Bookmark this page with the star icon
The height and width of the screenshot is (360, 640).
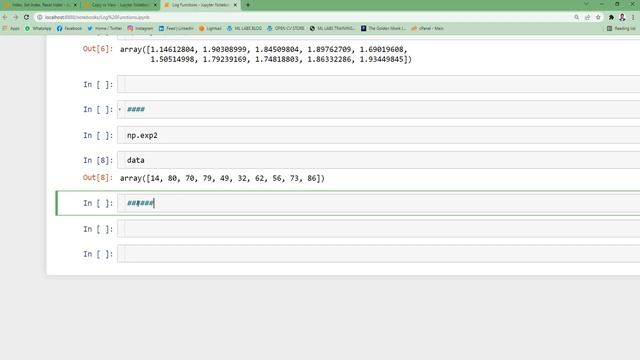click(x=598, y=17)
